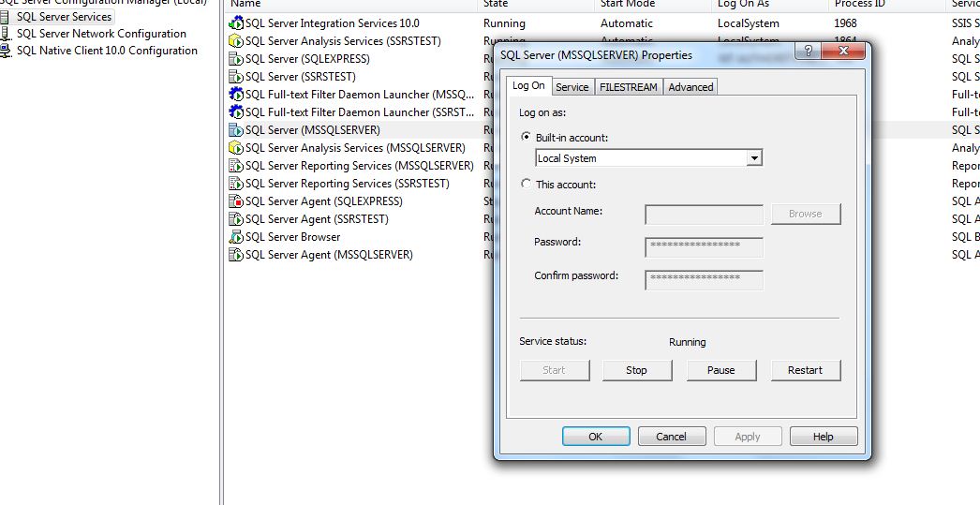Screen dimensions: 980x505
Task: Switch to the FILESTREAM tab
Action: point(629,87)
